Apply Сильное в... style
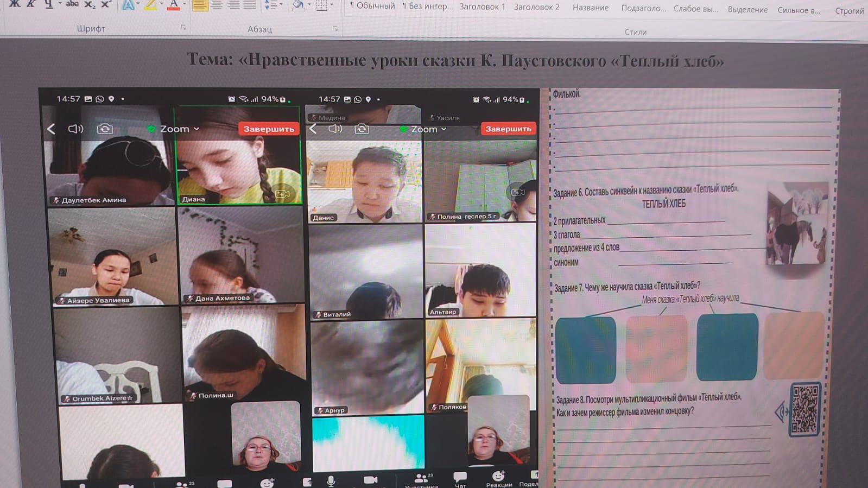Screen dimensions: 868x488 coord(799,10)
